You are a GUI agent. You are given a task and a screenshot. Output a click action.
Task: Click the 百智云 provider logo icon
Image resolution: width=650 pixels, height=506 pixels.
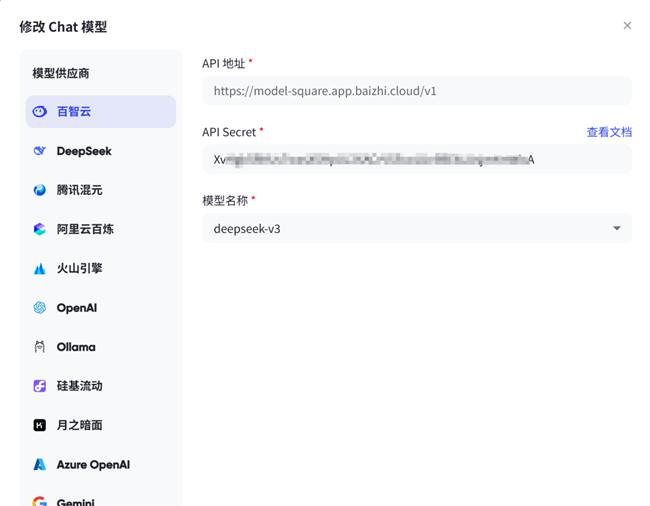coord(39,111)
